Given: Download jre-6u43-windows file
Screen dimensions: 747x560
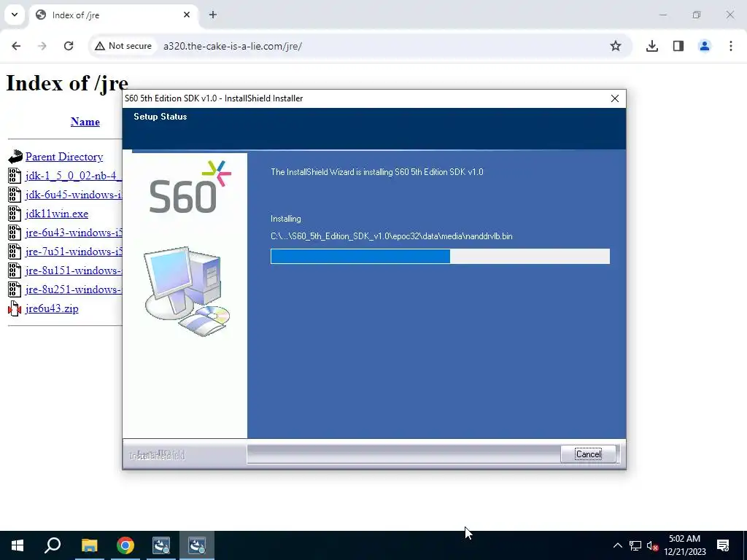Looking at the screenshot, I should coord(74,233).
